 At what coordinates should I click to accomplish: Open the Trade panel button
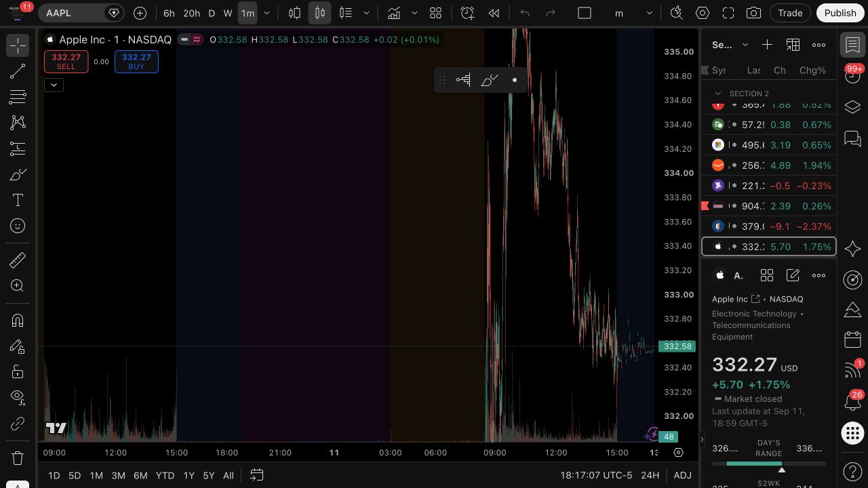tap(790, 13)
